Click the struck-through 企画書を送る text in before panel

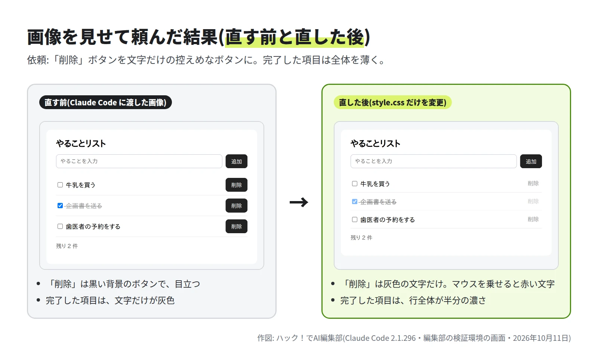pyautogui.click(x=84, y=206)
